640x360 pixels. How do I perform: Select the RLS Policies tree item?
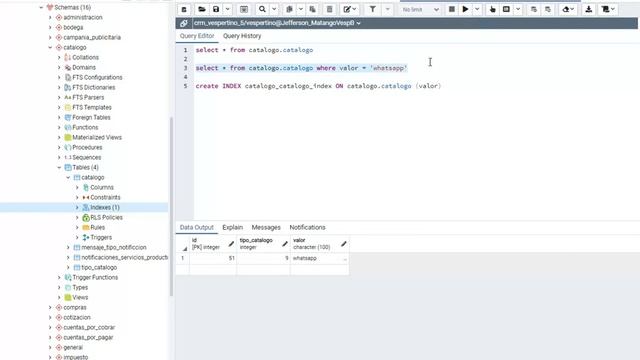106,218
